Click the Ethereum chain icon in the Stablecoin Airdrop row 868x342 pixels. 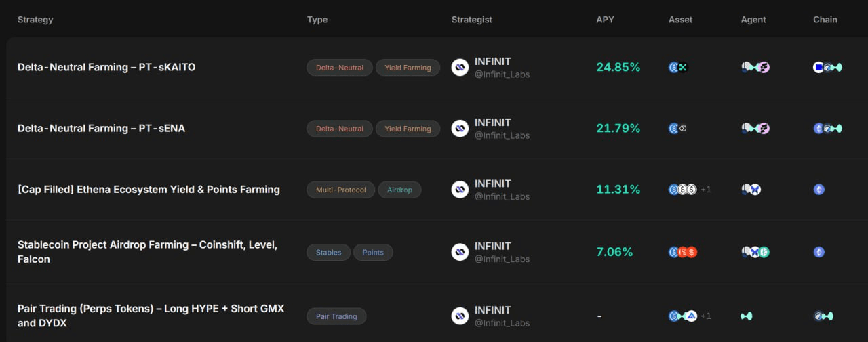click(818, 252)
